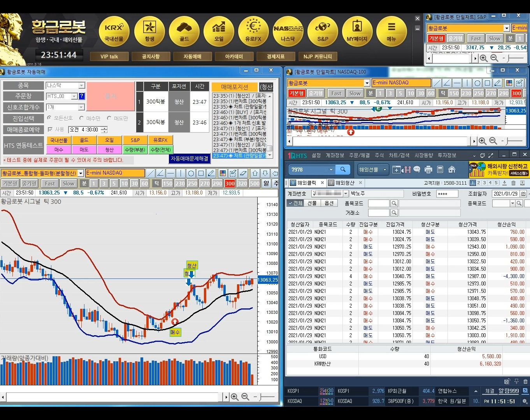Viewport: 530px width, 420px height.
Task: Click blue help question mark beside HTS_00
Action: click(x=82, y=96)
